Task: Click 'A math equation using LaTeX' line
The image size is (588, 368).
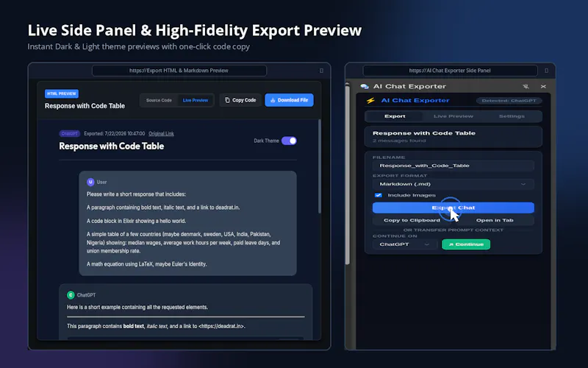Action: (146, 264)
